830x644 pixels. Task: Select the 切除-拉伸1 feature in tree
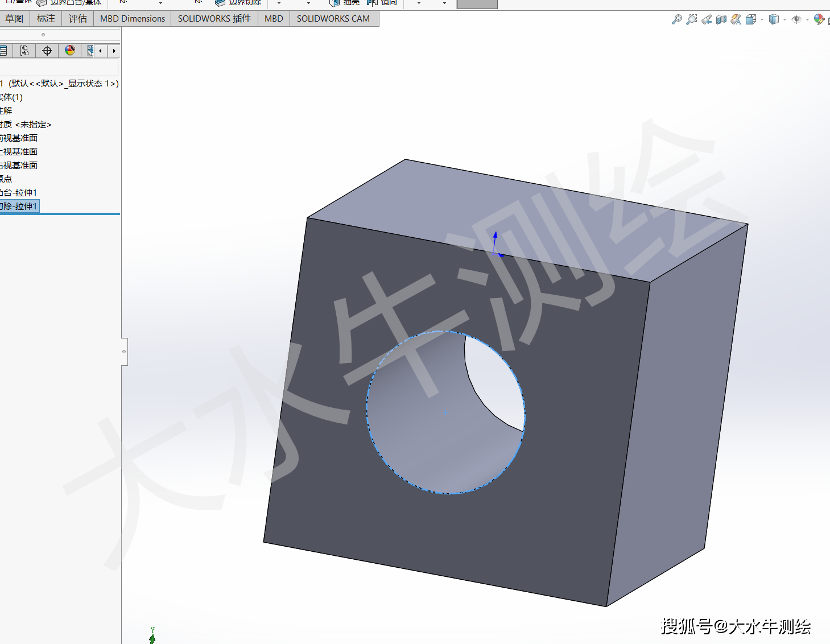(x=20, y=206)
